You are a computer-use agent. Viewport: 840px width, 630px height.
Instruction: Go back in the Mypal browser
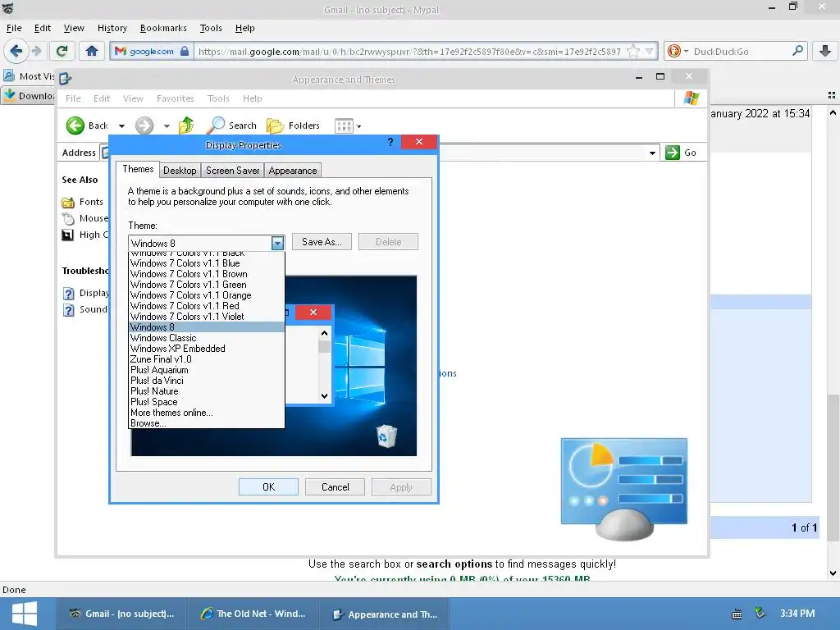(x=16, y=52)
